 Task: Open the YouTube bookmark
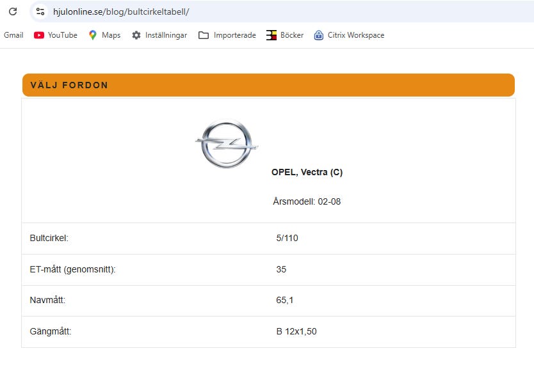coord(55,35)
